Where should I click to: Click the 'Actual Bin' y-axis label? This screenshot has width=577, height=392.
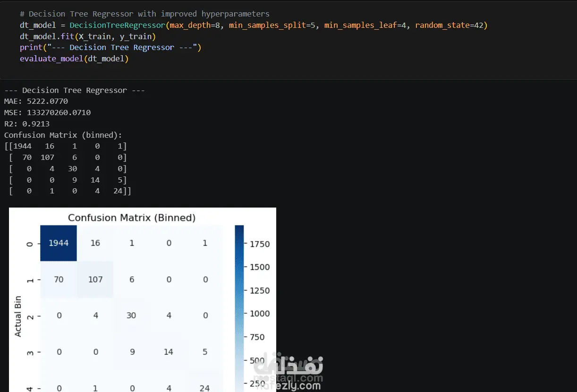tap(18, 317)
